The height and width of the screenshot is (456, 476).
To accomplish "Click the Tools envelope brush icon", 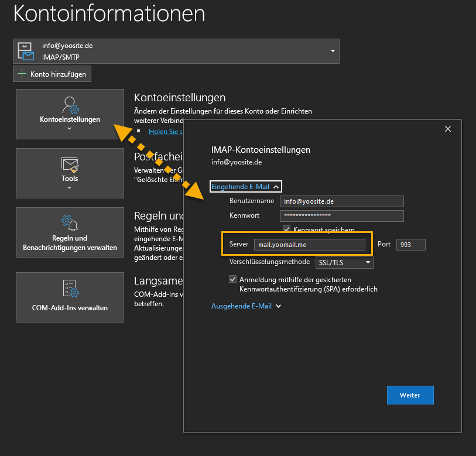I will [x=70, y=164].
